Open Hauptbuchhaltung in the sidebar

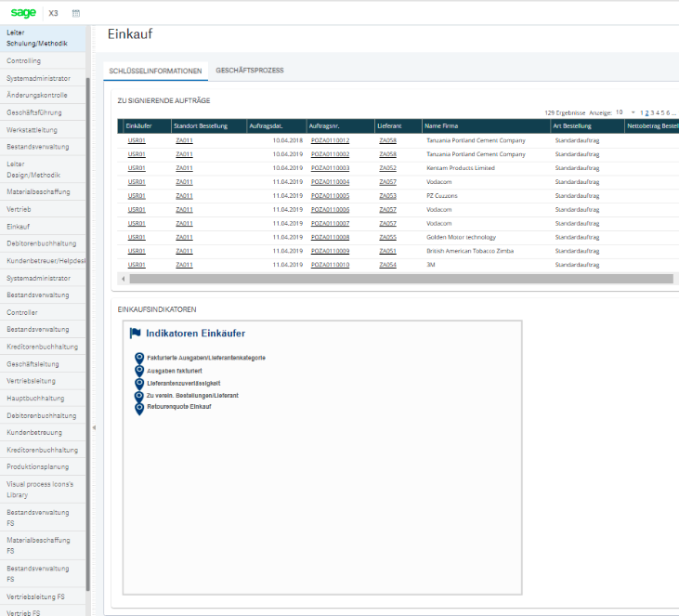click(43, 398)
